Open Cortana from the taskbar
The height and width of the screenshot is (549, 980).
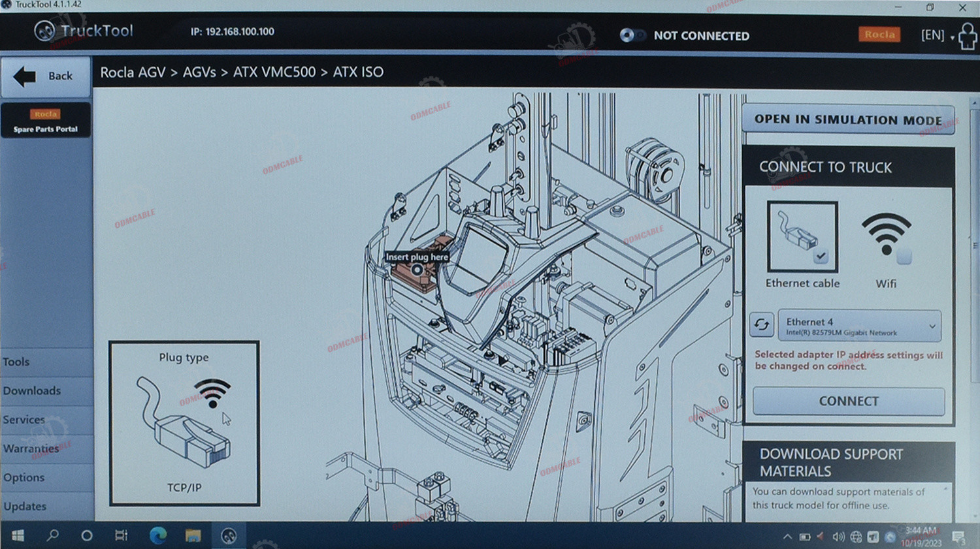(x=86, y=536)
